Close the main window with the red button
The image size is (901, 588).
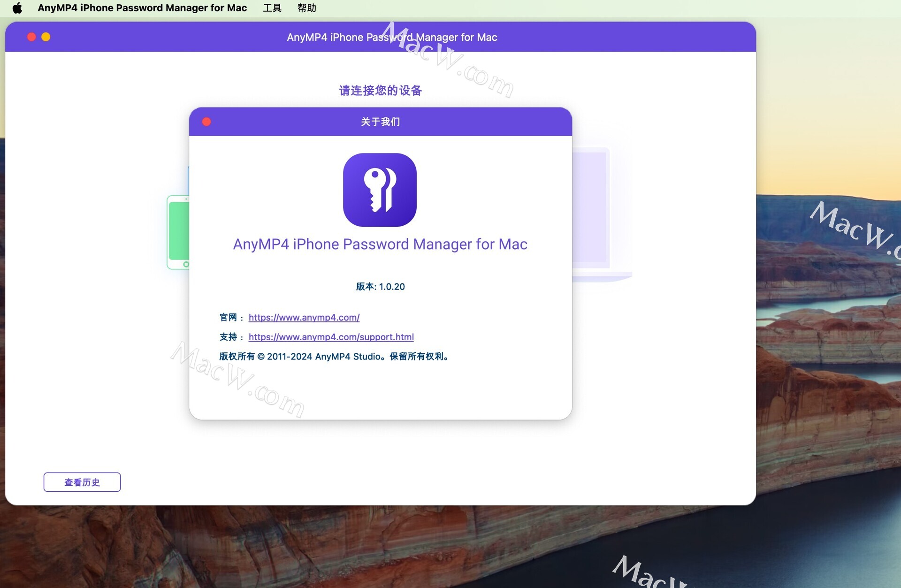31,37
